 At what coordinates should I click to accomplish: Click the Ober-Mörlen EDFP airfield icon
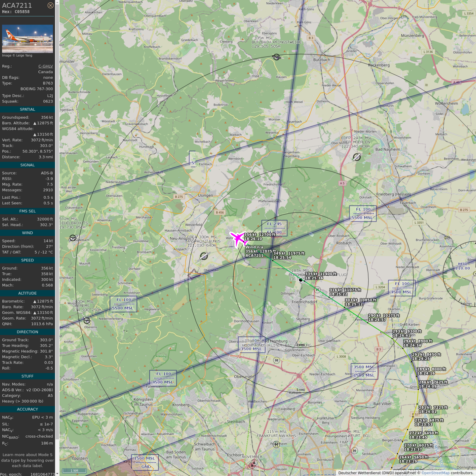coord(357,157)
